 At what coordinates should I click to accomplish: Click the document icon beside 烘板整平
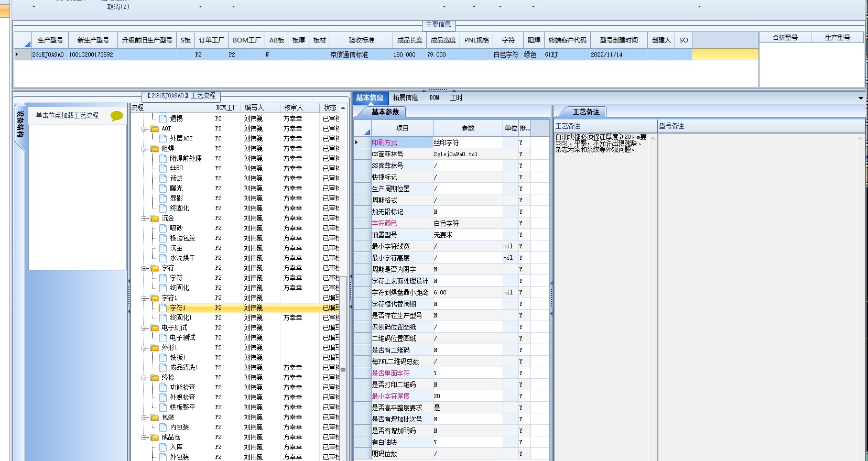coord(163,407)
